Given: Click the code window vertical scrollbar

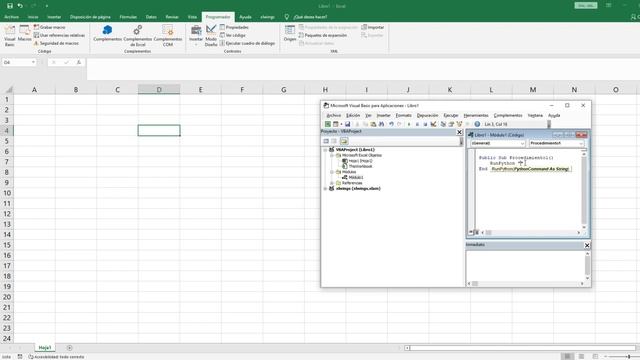Looking at the screenshot, I should [x=584, y=190].
